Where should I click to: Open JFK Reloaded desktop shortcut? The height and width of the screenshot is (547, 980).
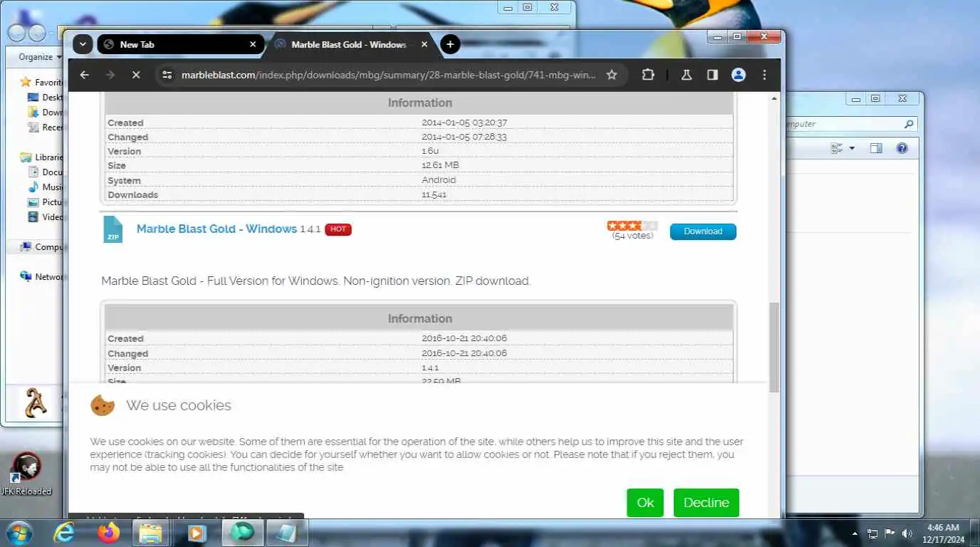pyautogui.click(x=26, y=474)
